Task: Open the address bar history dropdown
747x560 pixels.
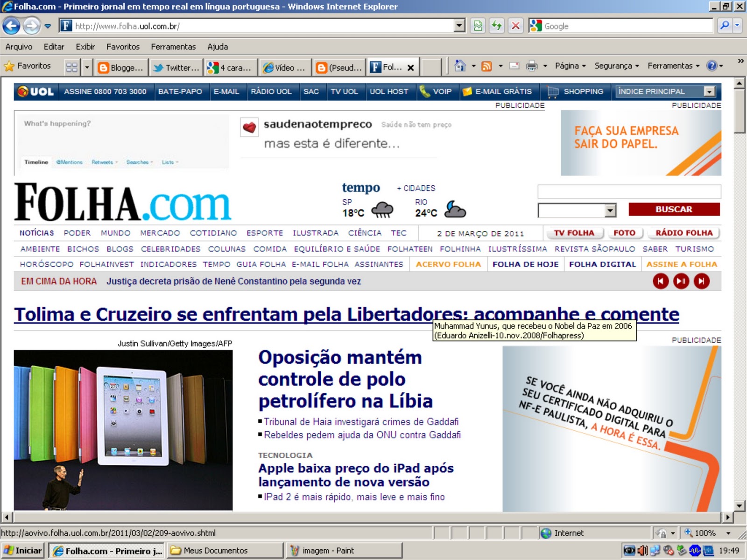Action: pyautogui.click(x=459, y=26)
